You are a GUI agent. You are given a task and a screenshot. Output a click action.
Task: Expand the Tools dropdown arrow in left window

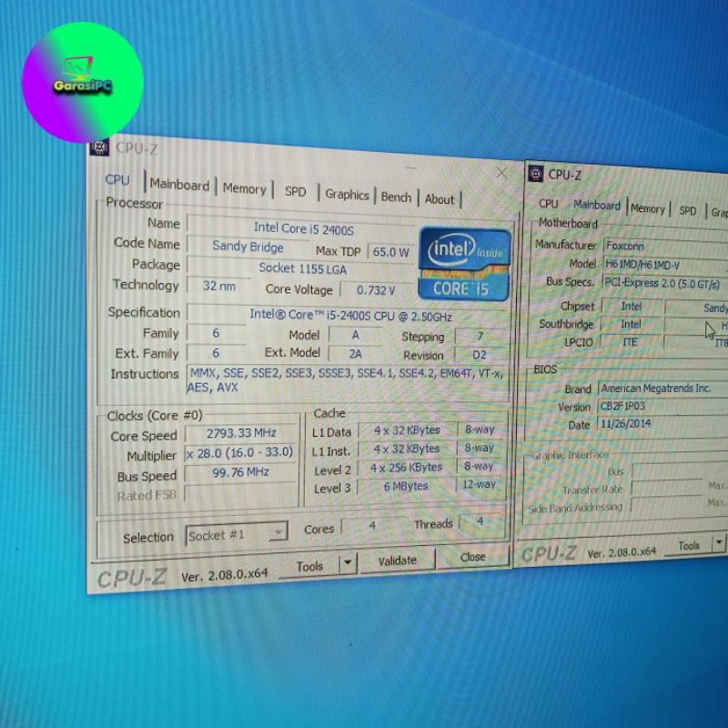[348, 564]
